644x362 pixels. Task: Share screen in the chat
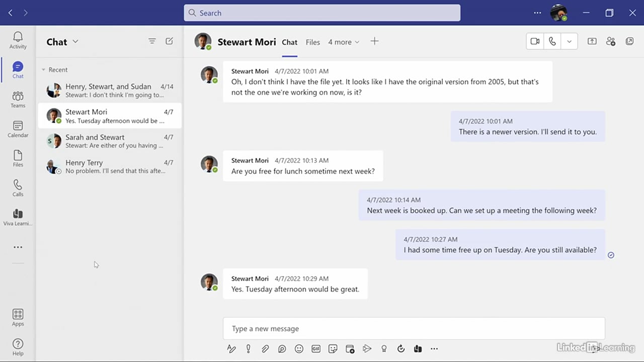(592, 41)
